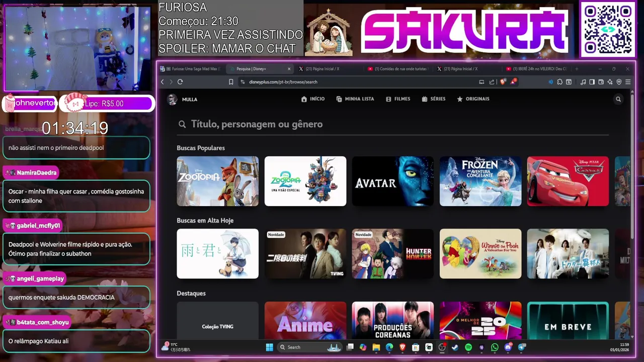Click the bookmark icon beside the address bar
Image resolution: width=644 pixels, height=362 pixels.
(231, 82)
